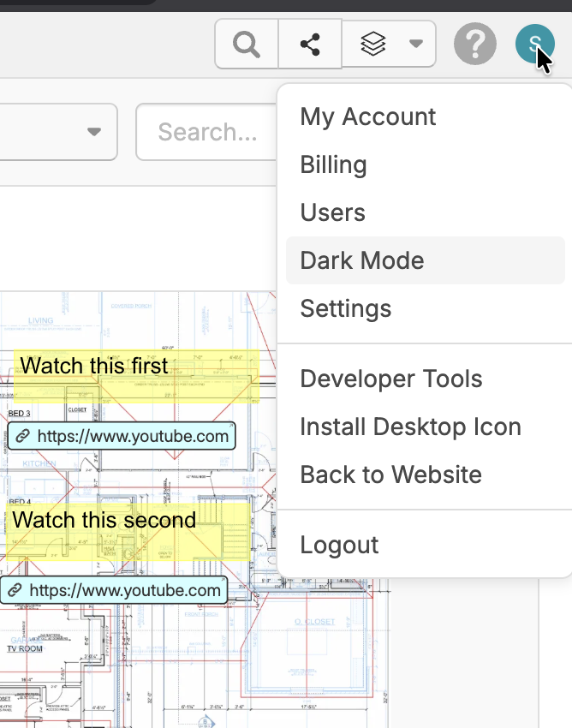572x728 pixels.
Task: Go to Users in the menu
Action: [332, 213]
